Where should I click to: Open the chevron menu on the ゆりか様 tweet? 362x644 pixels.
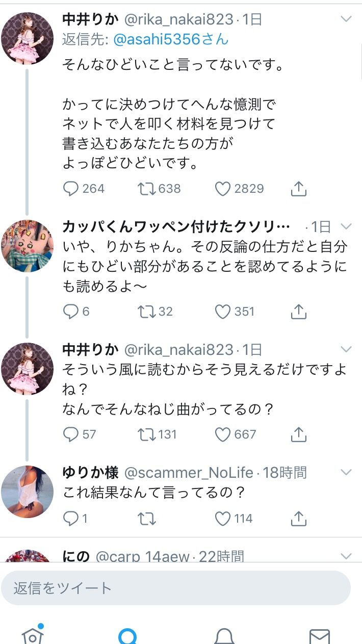pos(346,472)
